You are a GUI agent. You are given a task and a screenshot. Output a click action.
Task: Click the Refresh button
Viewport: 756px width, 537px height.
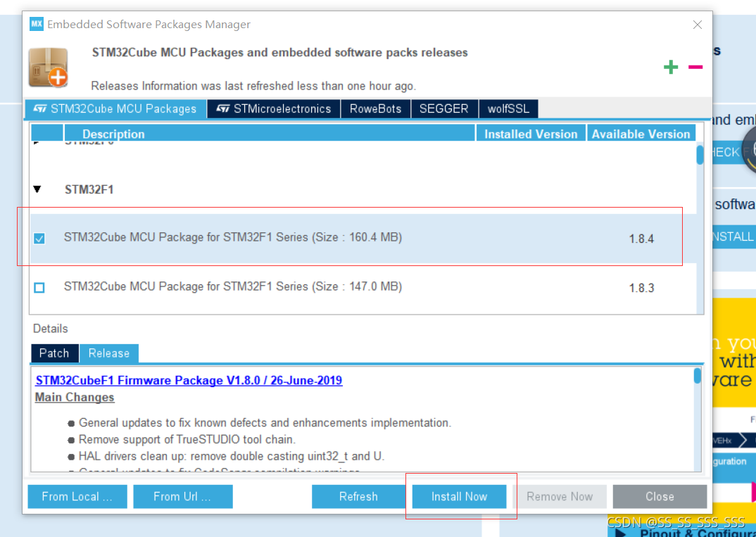[x=359, y=496]
